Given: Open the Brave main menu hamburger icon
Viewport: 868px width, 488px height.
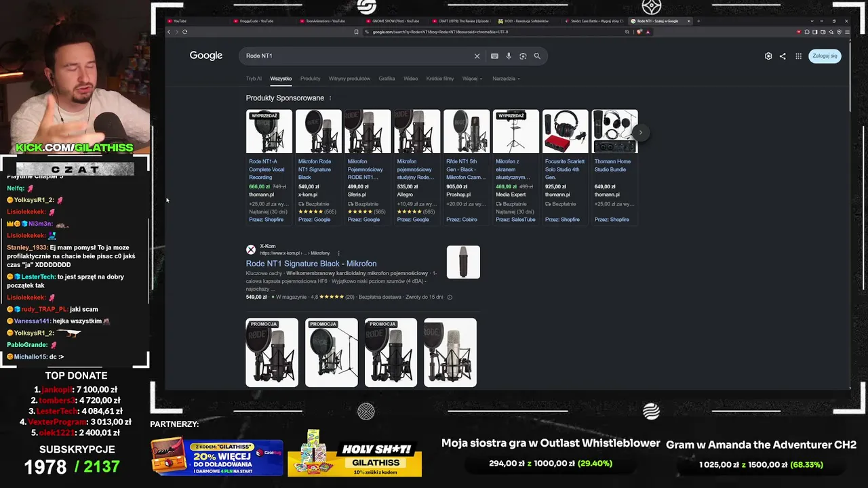Looking at the screenshot, I should [x=846, y=32].
